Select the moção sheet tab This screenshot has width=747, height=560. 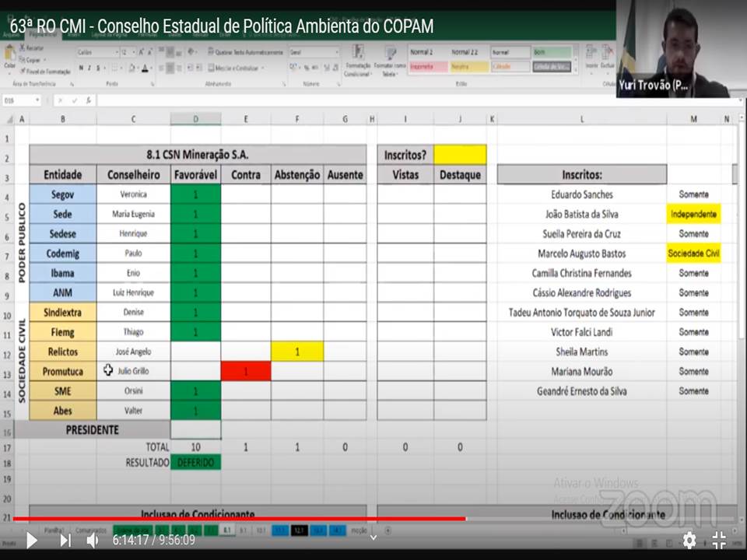[359, 530]
